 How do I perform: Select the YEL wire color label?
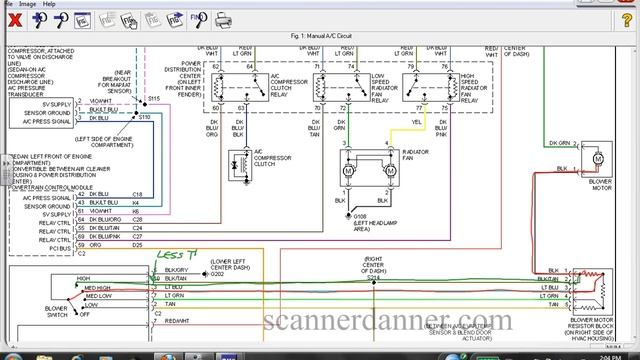[416, 122]
